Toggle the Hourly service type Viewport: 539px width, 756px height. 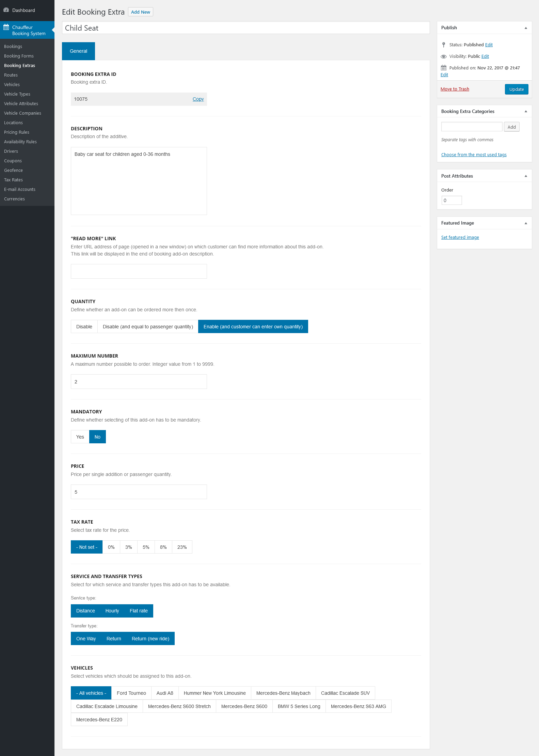pos(112,611)
